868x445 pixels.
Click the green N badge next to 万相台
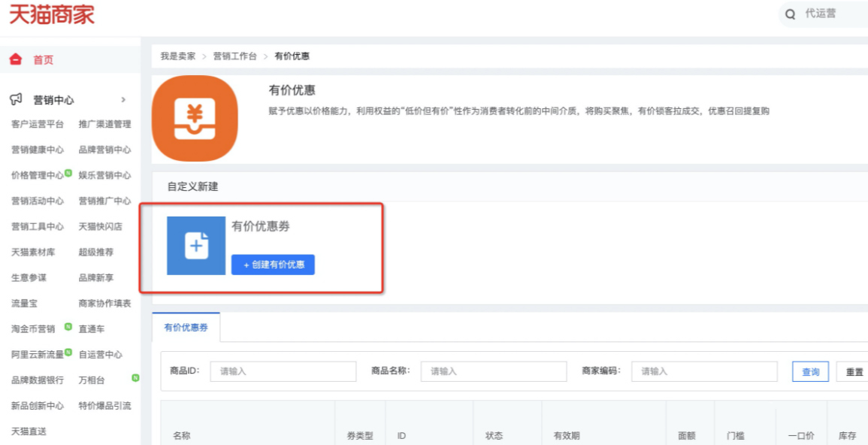coord(135,378)
